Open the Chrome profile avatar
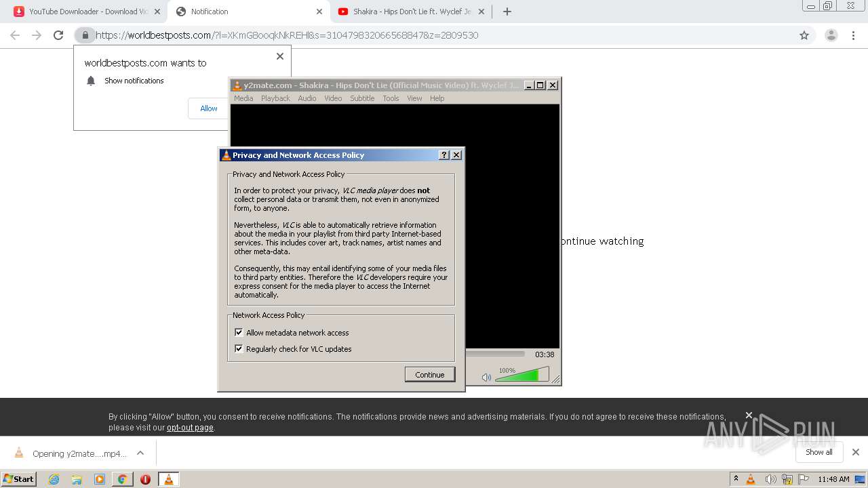The image size is (868, 488). coord(831,35)
